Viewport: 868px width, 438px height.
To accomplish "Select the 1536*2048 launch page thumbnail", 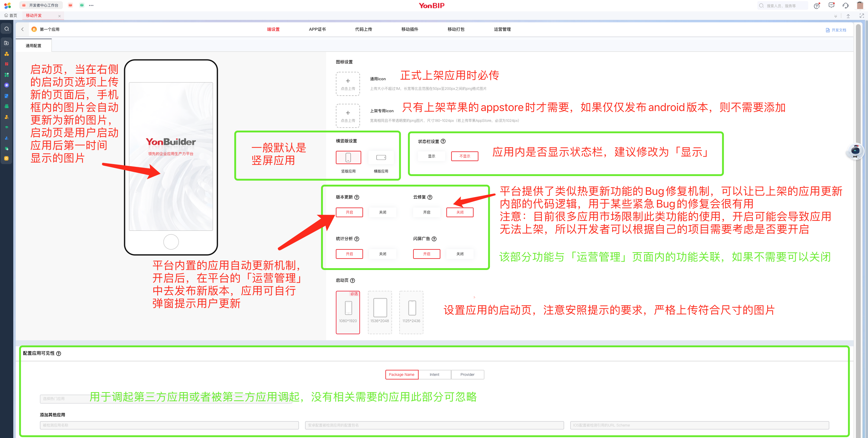I will coord(380,312).
